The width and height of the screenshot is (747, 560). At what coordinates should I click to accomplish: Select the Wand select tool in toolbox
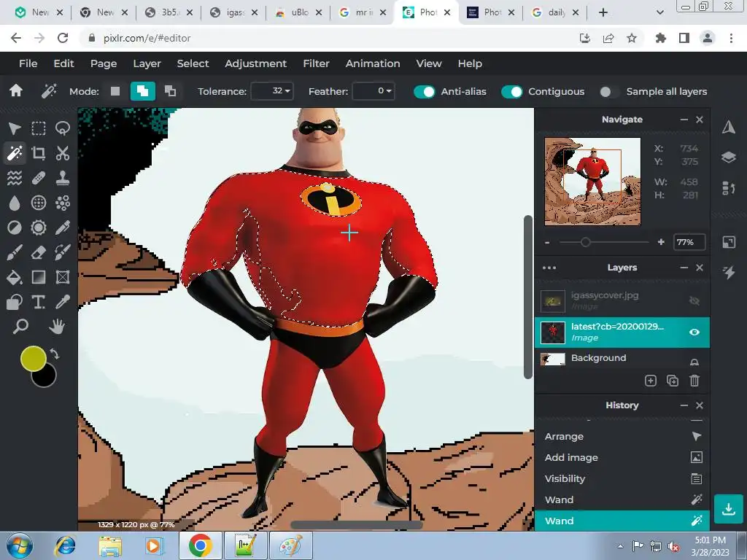click(15, 153)
